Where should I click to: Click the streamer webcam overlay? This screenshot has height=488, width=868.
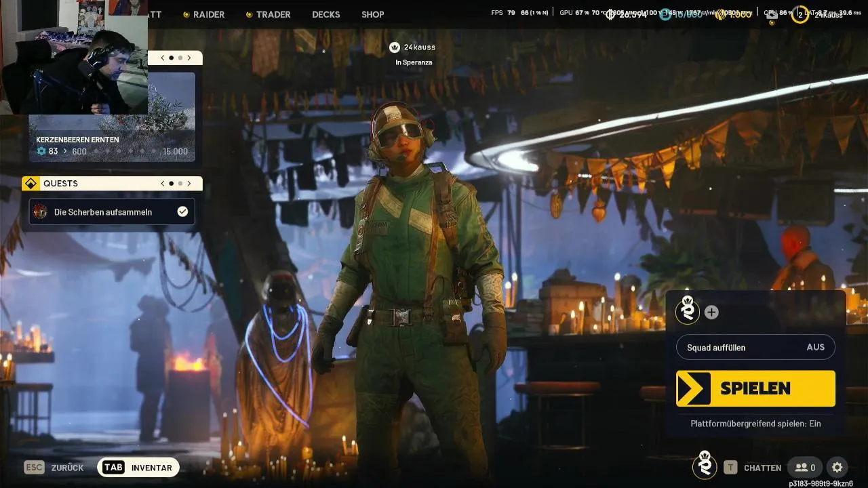tap(74, 57)
